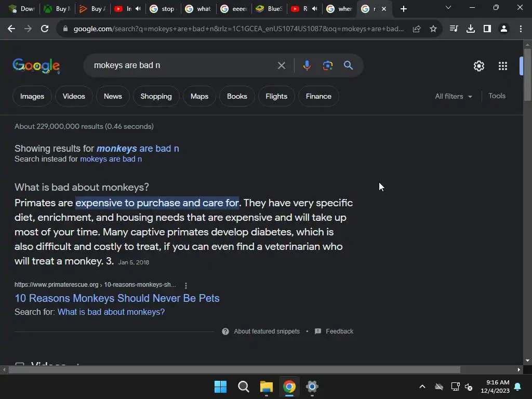Viewport: 532px width, 399px height.
Task: Filter results by Videos
Action: pos(74,96)
